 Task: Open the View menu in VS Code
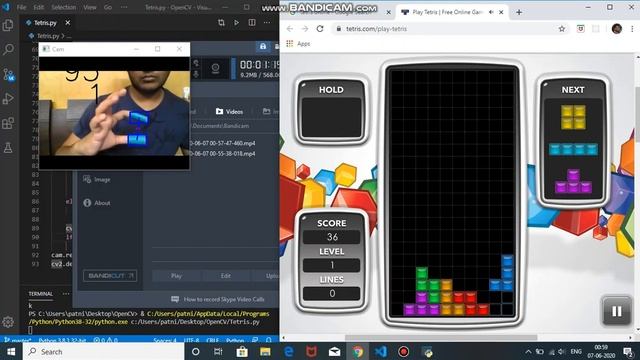coord(90,7)
